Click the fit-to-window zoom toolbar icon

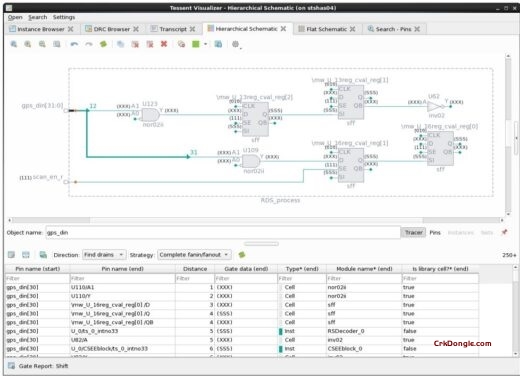point(57,44)
